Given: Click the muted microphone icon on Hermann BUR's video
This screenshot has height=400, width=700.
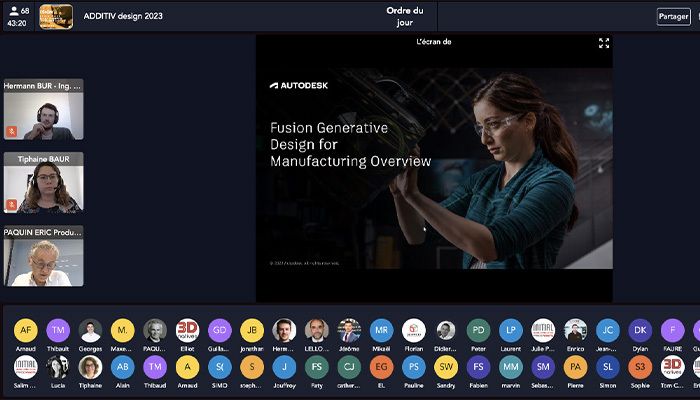Looking at the screenshot, I should (x=12, y=131).
